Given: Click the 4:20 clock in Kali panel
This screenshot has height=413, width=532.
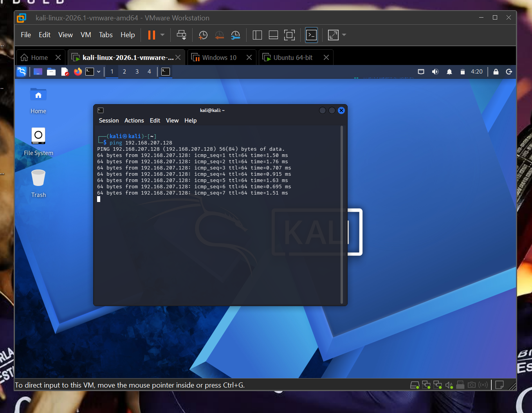Looking at the screenshot, I should tap(476, 72).
